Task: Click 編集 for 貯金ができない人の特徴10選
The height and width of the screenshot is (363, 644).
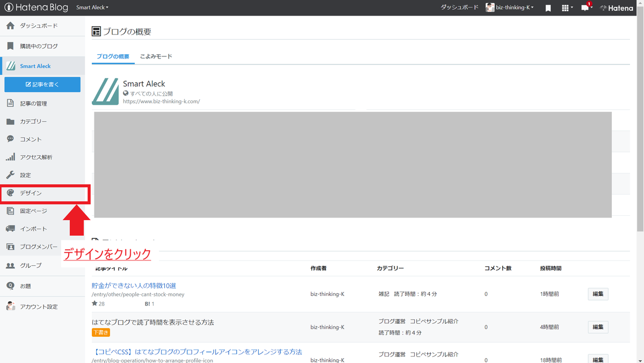Action: 598,294
